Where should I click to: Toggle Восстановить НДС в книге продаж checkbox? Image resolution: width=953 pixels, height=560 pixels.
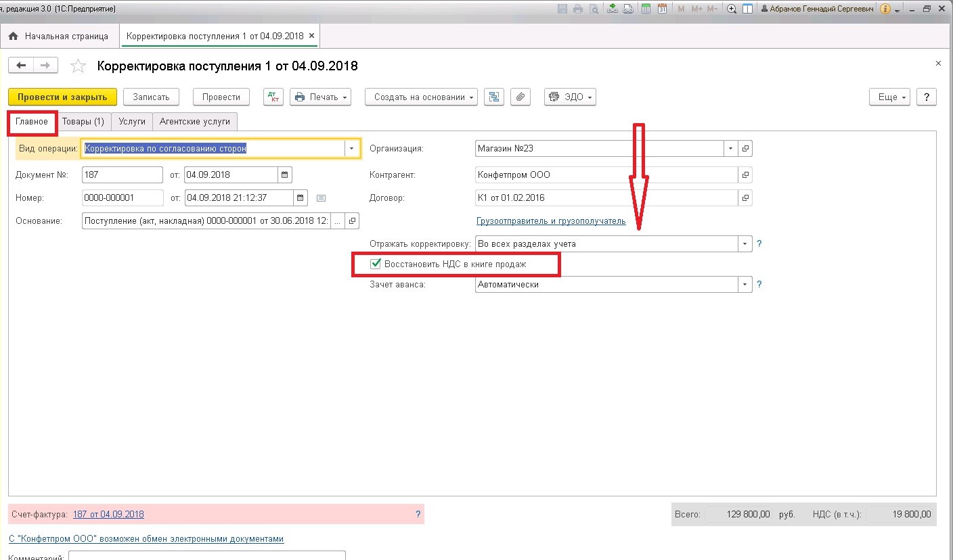coord(376,264)
